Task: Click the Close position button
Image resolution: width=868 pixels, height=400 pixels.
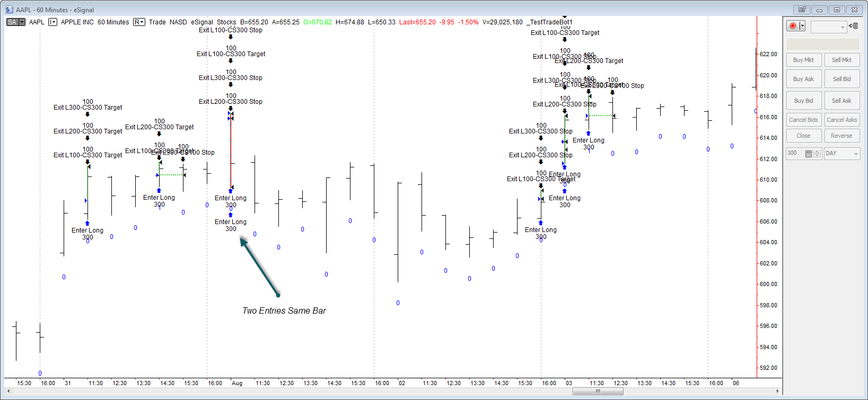Action: (804, 136)
